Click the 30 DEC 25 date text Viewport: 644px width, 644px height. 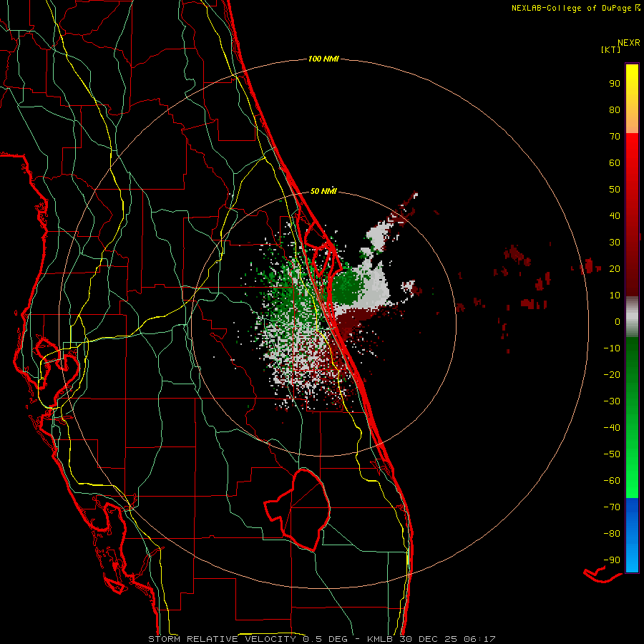[x=428, y=639]
